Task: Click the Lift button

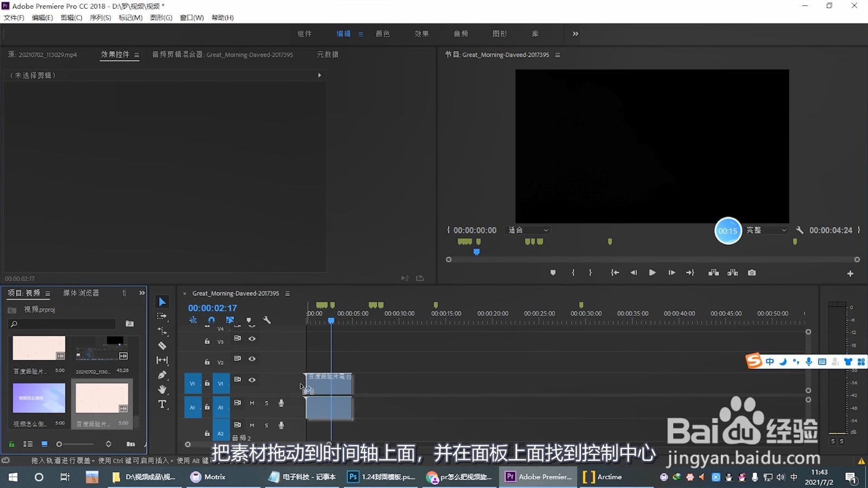Action: [x=714, y=273]
